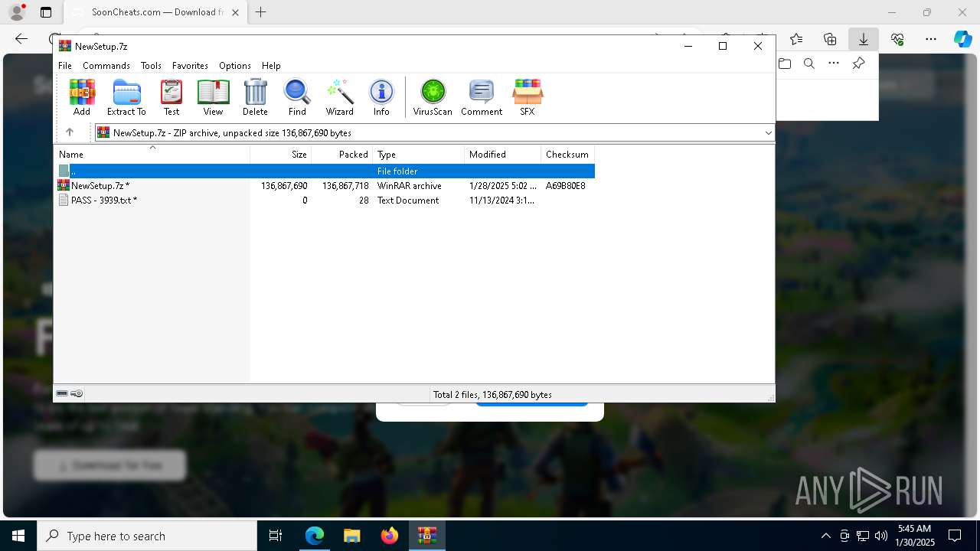This screenshot has width=980, height=551.
Task: Expand the archive path dropdown
Action: pos(768,133)
